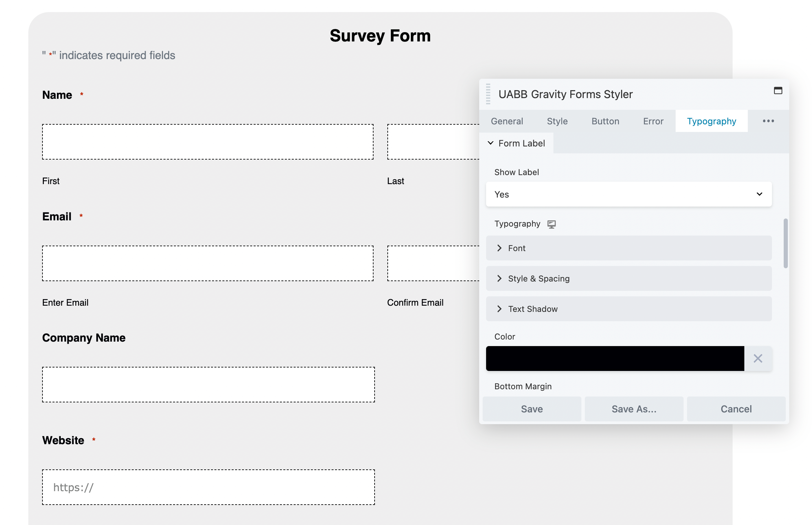
Task: Open the Style tab
Action: point(557,121)
